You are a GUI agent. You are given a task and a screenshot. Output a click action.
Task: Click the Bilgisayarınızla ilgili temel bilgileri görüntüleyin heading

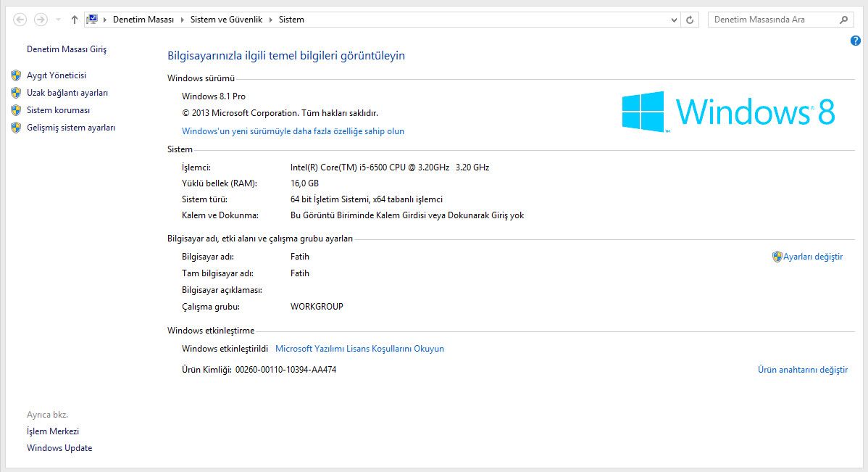pos(286,55)
